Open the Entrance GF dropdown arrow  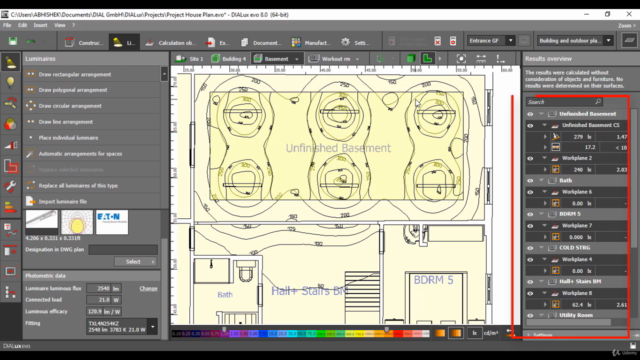[x=511, y=41]
